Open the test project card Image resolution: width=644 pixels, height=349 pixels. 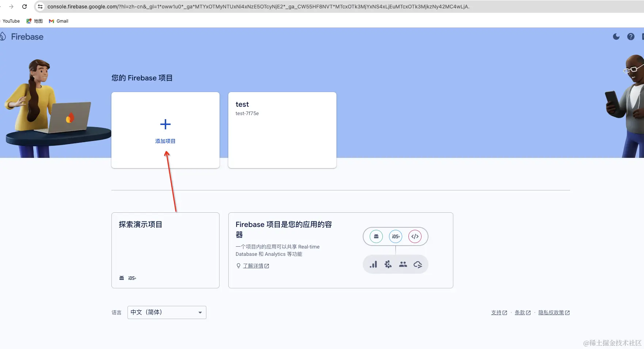[x=282, y=130]
